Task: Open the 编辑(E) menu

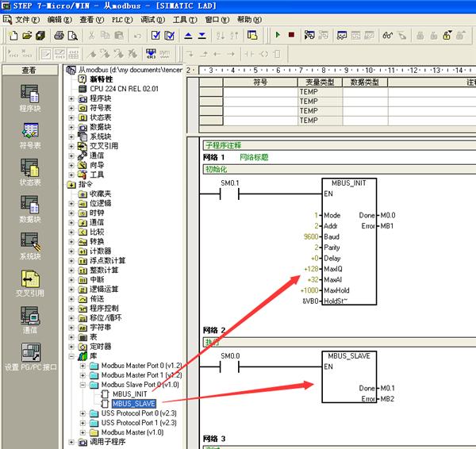Action: (x=59, y=20)
